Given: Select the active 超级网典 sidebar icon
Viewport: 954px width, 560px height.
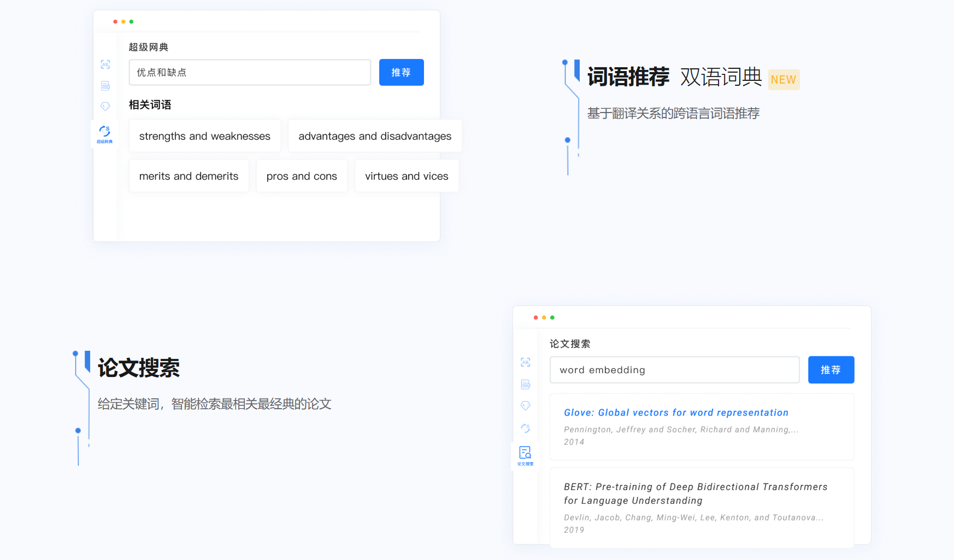Looking at the screenshot, I should click(x=105, y=134).
